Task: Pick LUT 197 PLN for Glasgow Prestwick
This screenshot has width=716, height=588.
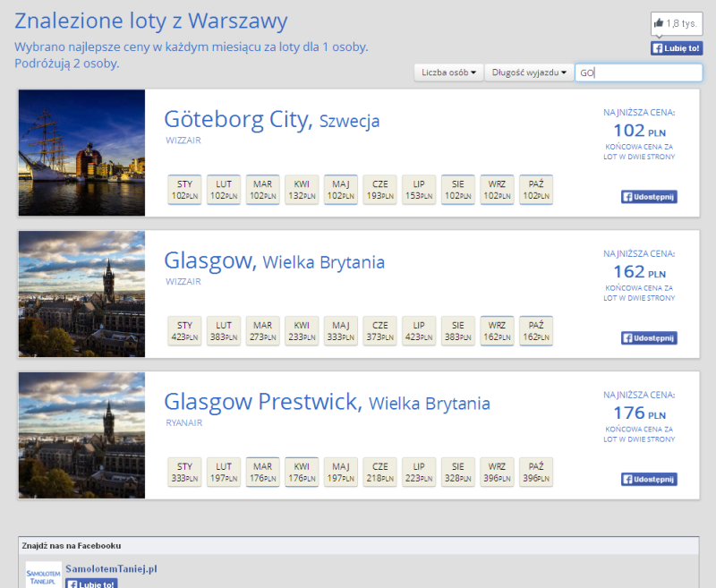Action: pos(224,472)
